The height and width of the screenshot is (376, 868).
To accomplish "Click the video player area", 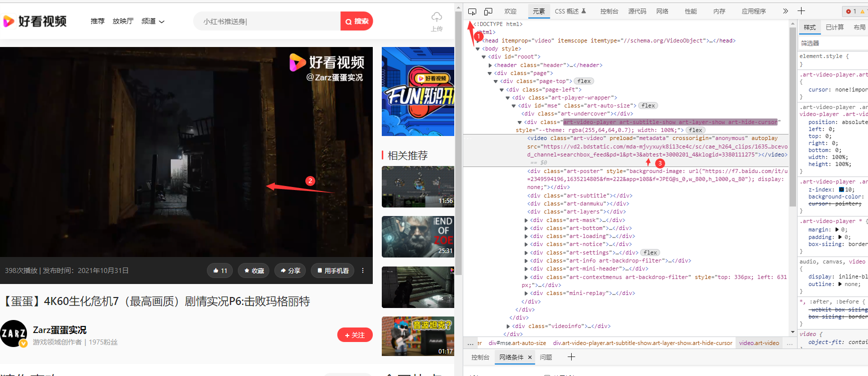I will (x=186, y=152).
